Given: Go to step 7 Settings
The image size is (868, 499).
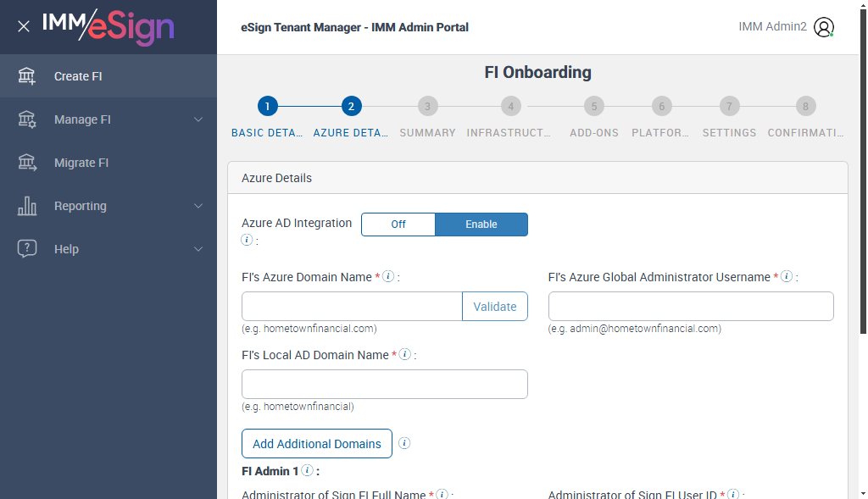Looking at the screenshot, I should [729, 106].
